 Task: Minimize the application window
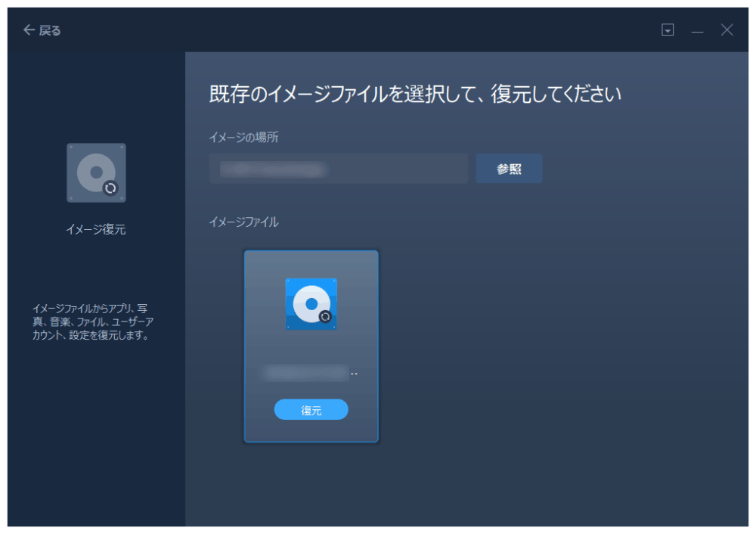[697, 31]
